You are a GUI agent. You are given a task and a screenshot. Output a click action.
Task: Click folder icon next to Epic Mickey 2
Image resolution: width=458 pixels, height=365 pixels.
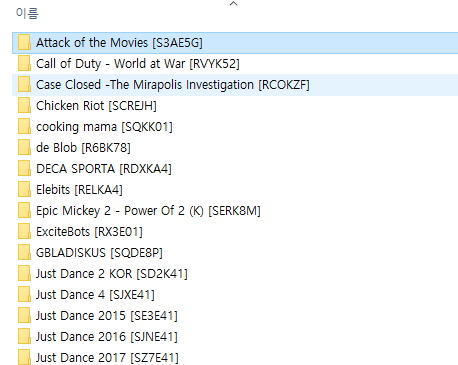click(x=24, y=211)
